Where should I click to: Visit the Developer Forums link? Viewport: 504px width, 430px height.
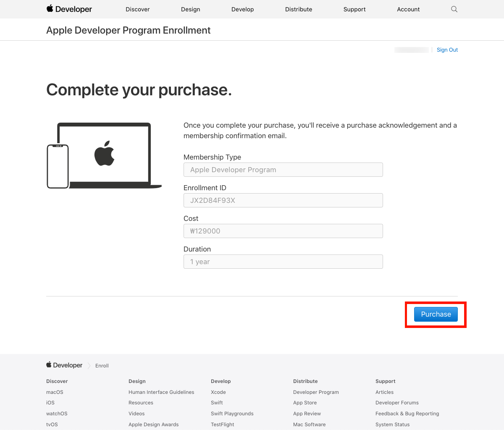click(x=397, y=403)
